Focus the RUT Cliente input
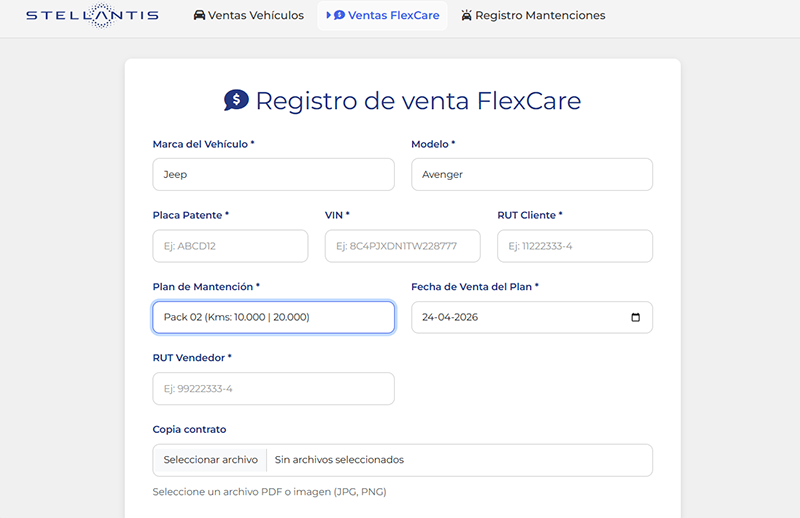Viewport: 800px width, 518px height. [574, 246]
